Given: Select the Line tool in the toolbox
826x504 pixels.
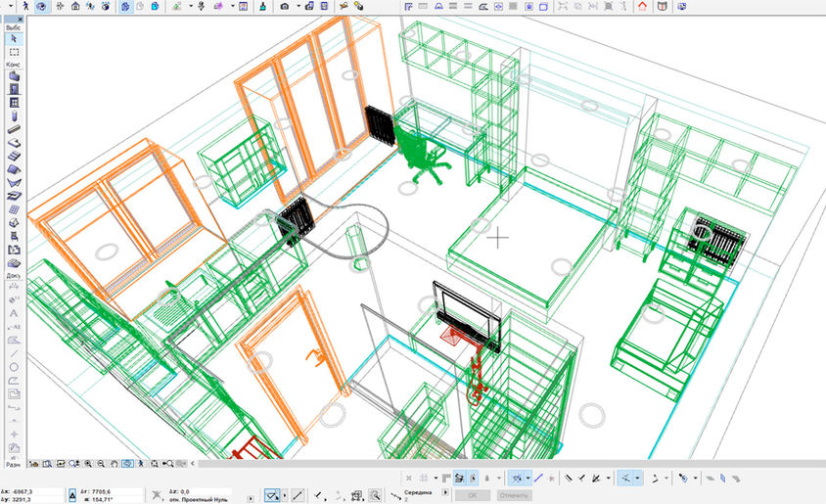Looking at the screenshot, I should tap(14, 353).
